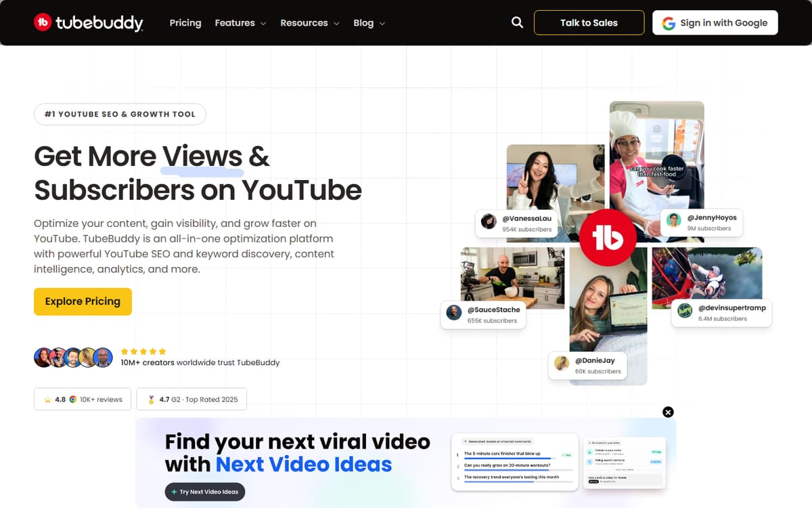This screenshot has width=812, height=508.
Task: Click the TubeBuddy logo in header
Action: tap(89, 22)
